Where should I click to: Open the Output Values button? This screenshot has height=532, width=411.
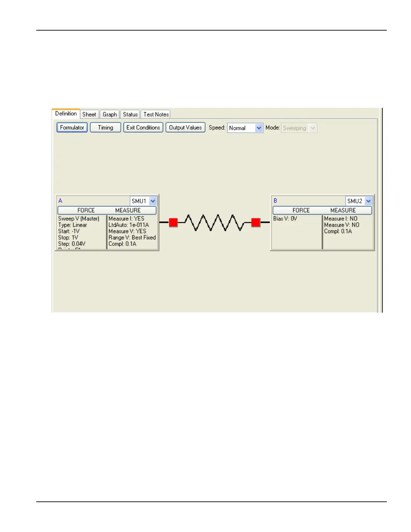185,128
